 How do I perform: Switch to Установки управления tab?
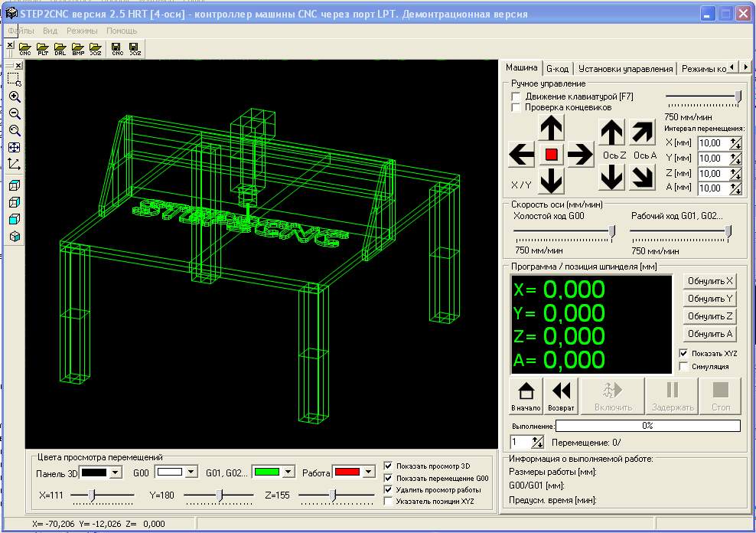625,69
